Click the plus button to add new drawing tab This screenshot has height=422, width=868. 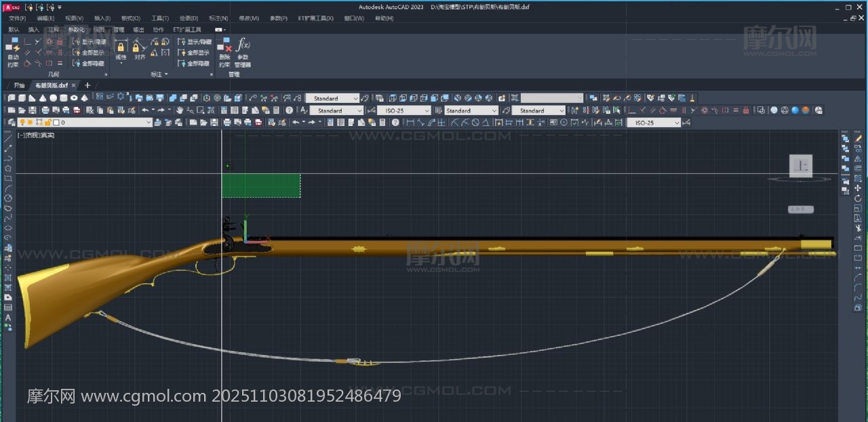click(x=87, y=85)
